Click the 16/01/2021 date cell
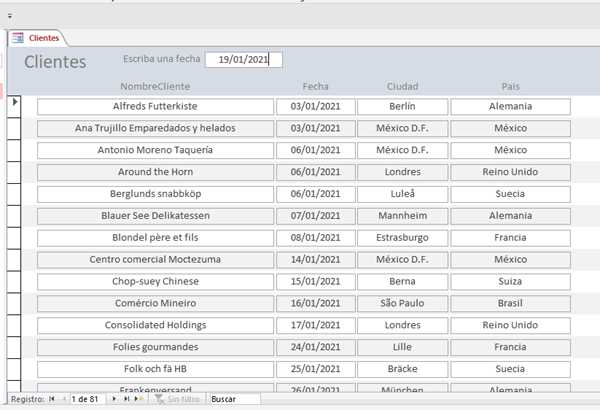 point(316,303)
